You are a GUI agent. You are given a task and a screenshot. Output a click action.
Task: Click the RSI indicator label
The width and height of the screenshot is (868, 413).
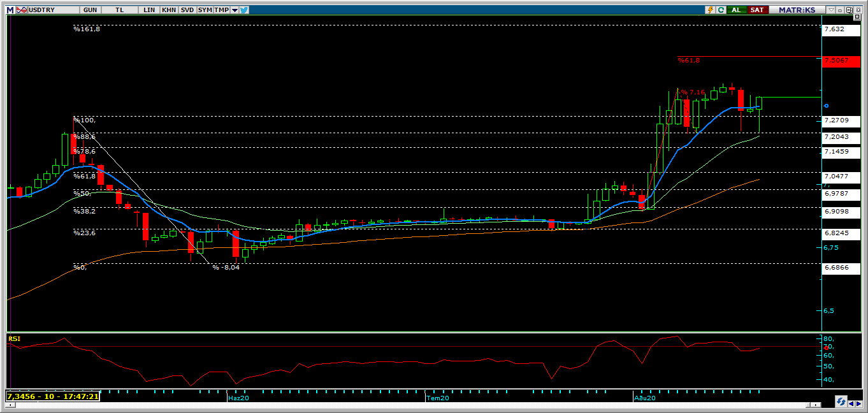[x=15, y=339]
